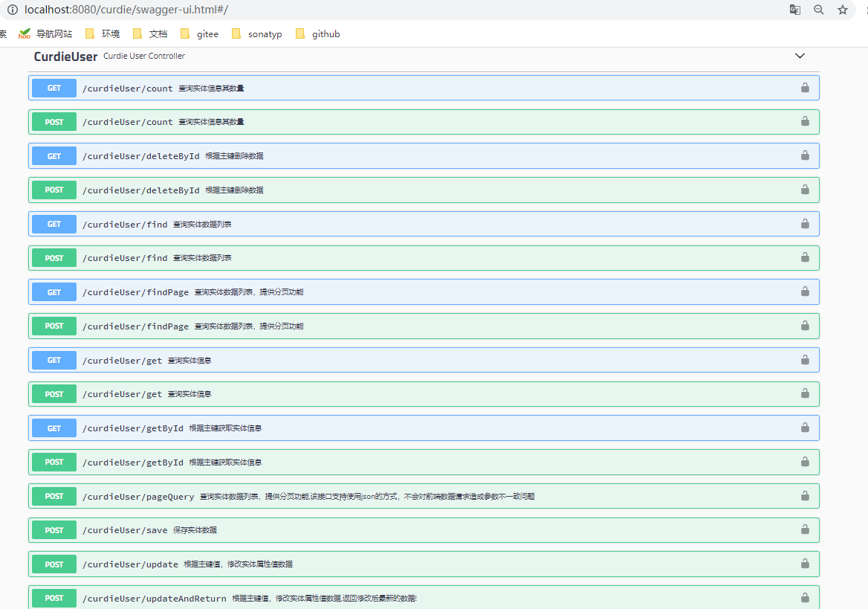Click the lock icon on GET /curdieUser/find
Screen dimensions: 868x609
pos(805,224)
